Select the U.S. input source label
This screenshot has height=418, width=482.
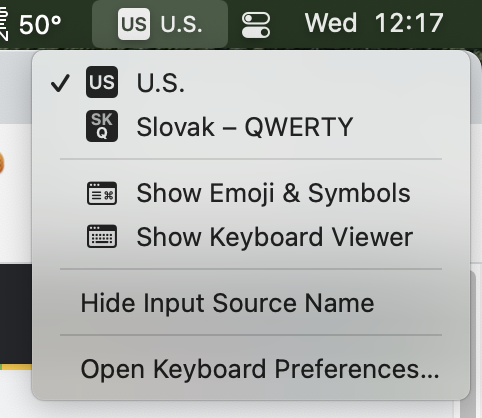point(160,83)
